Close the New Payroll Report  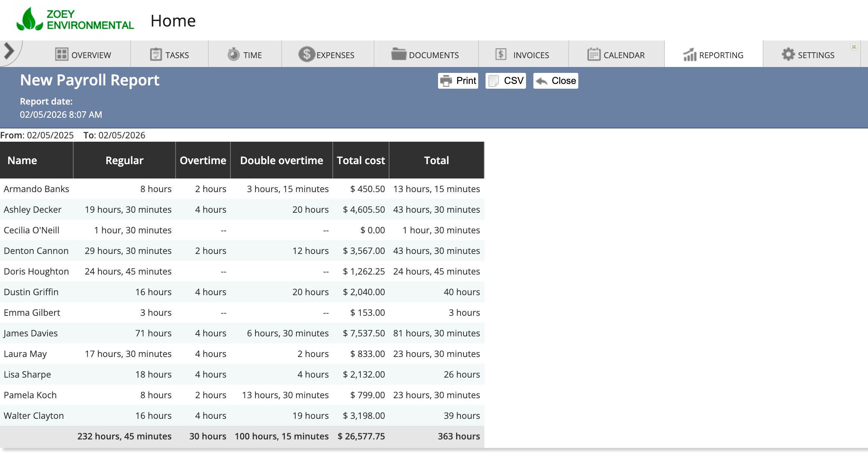[556, 81]
